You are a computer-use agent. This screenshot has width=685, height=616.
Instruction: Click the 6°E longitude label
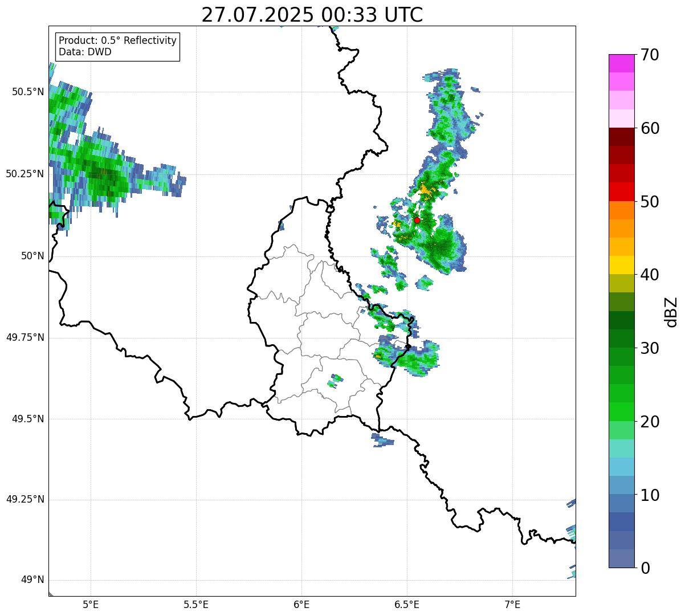[x=301, y=604]
